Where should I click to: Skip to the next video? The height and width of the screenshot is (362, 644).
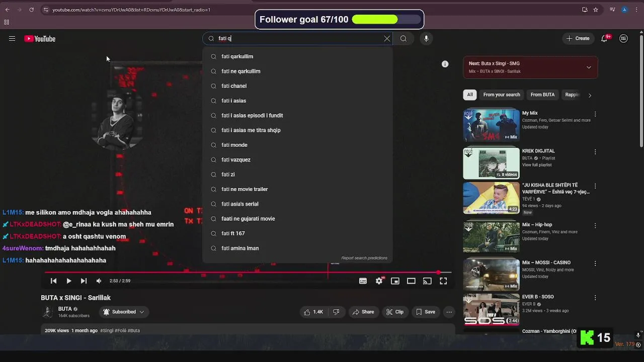click(84, 281)
